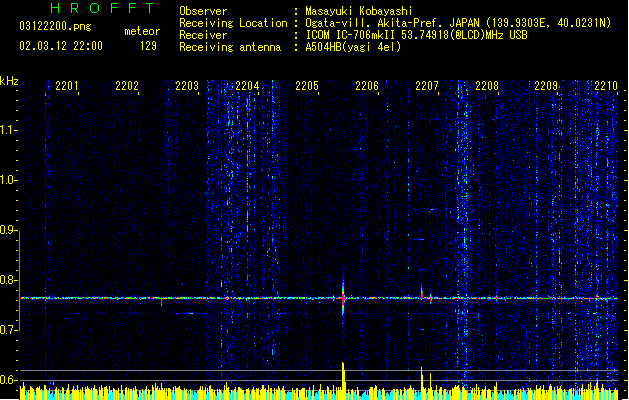Click the observer name Masayuki Kobayashi
This screenshot has height=400, width=629.
359,11
